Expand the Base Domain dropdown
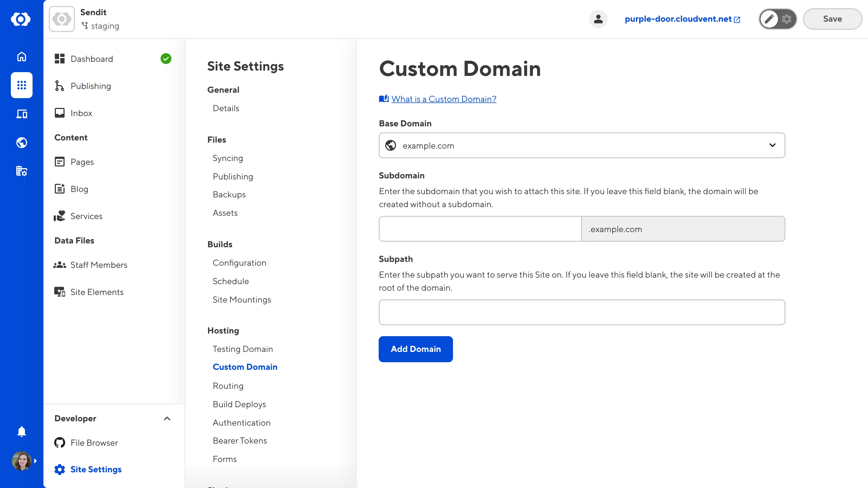The height and width of the screenshot is (488, 868). point(772,145)
